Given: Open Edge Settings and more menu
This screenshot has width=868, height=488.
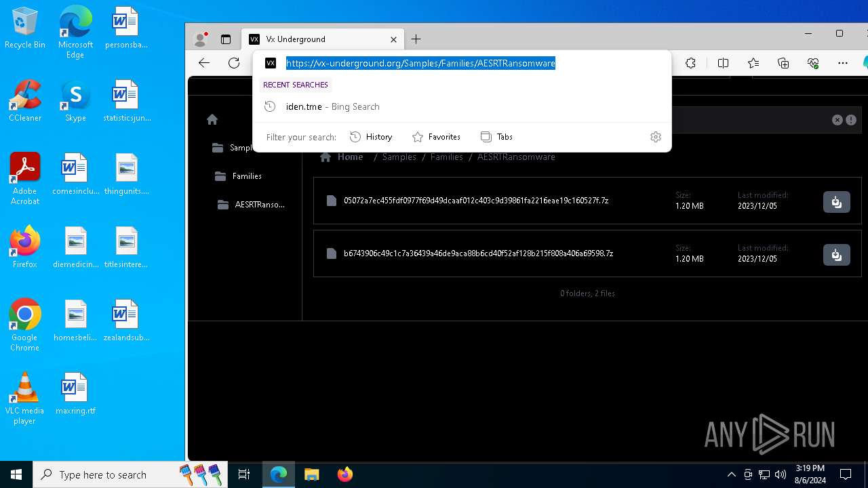Looking at the screenshot, I should [843, 63].
